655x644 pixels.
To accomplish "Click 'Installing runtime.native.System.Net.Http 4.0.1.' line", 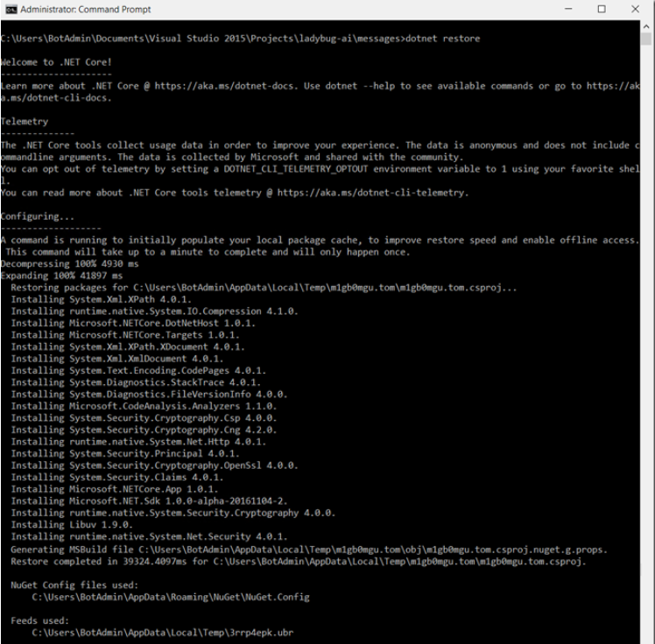I will tap(138, 442).
